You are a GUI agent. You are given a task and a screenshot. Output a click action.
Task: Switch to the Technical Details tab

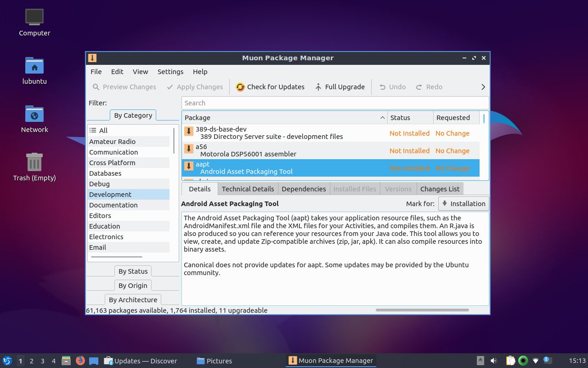(x=248, y=189)
